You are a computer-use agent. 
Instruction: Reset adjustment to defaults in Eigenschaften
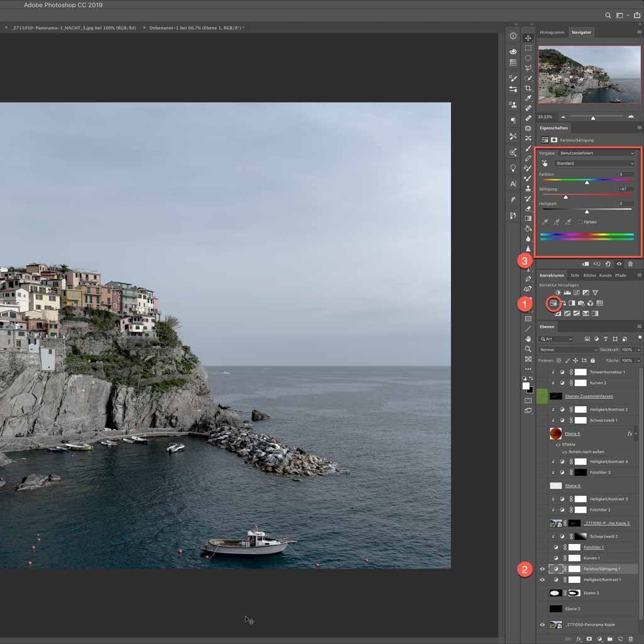click(608, 264)
